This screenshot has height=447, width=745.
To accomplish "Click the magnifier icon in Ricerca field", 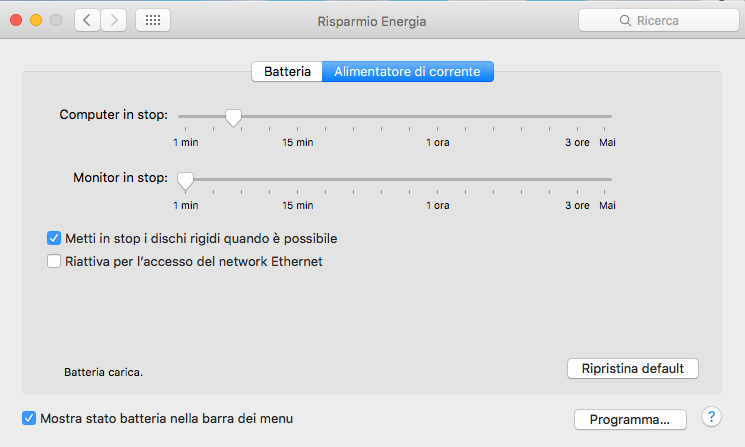I will coord(625,20).
